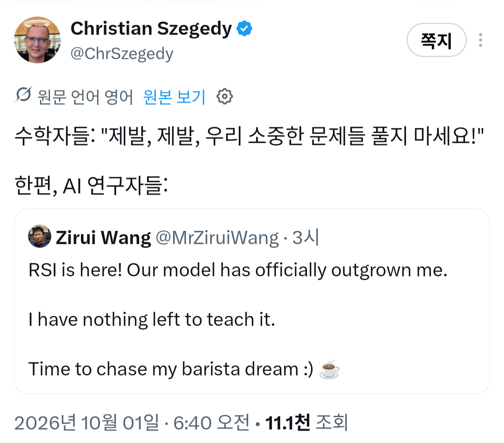This screenshot has width=504, height=443.
Task: Open the @ChrSzegedy handle link
Action: pos(122,54)
